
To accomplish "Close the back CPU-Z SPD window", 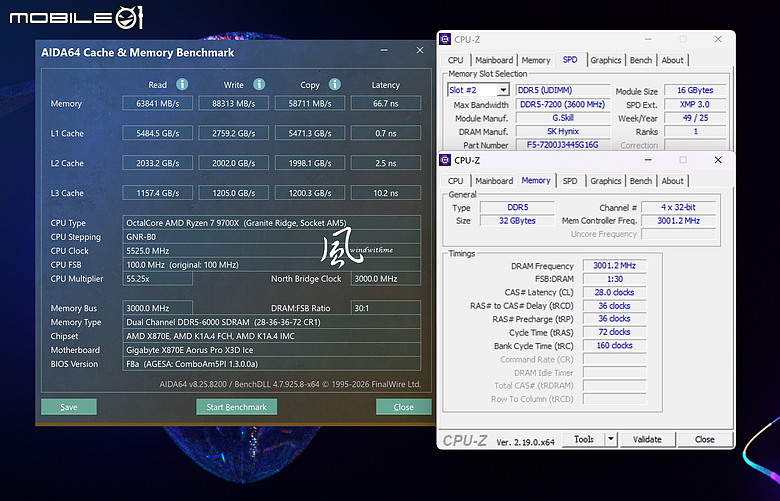I will [718, 39].
